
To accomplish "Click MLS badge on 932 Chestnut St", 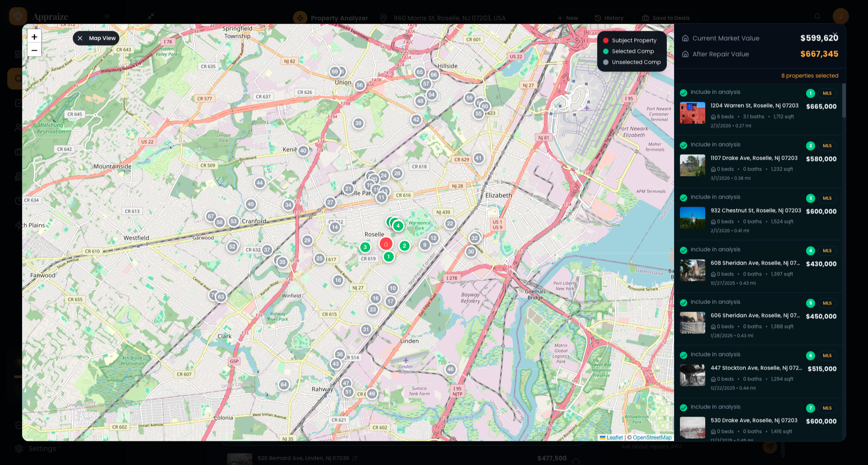I will (827, 198).
